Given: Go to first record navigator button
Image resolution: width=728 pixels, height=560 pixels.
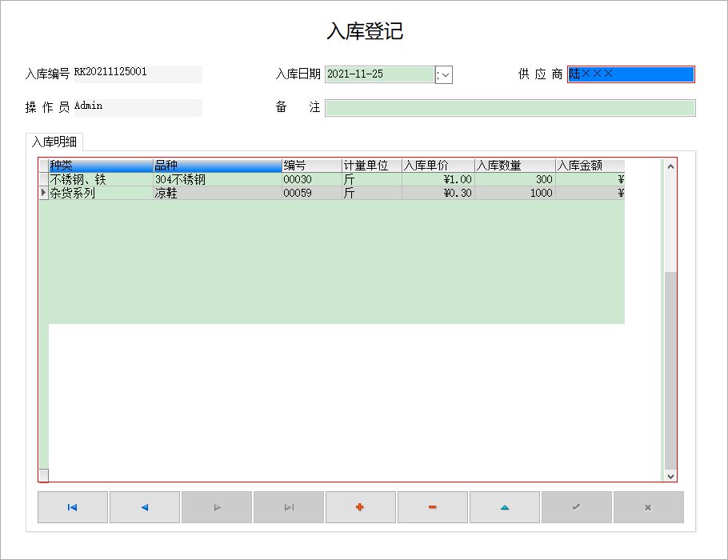Looking at the screenshot, I should [73, 507].
